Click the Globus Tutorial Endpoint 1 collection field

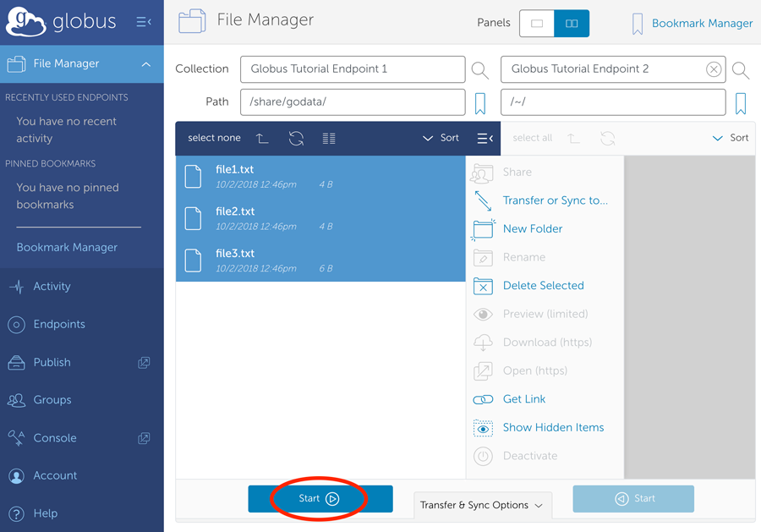click(x=353, y=69)
